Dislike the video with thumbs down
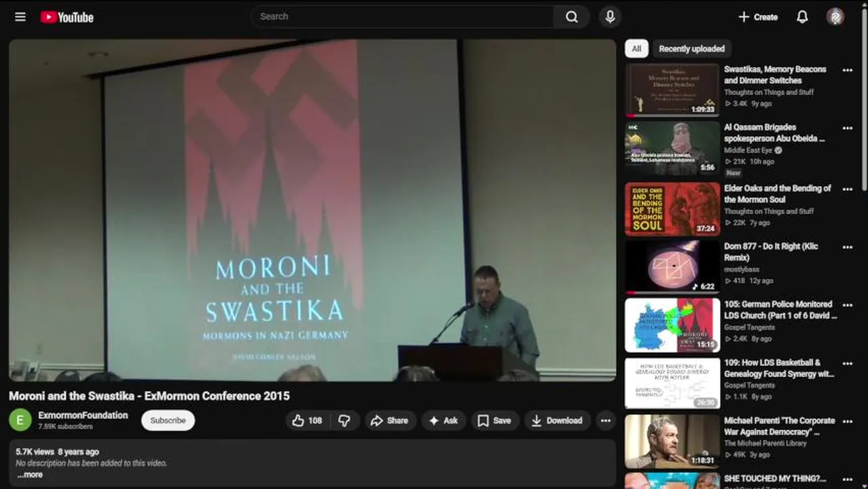This screenshot has width=868, height=489. [344, 420]
